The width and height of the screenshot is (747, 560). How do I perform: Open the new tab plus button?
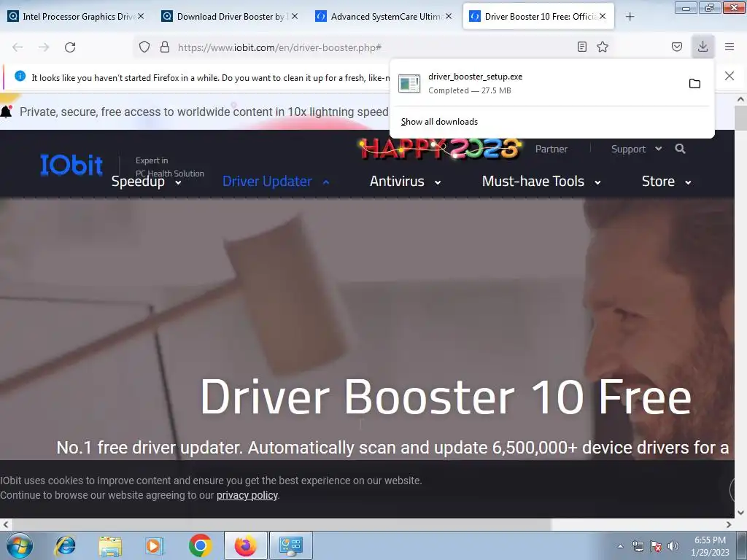[630, 17]
